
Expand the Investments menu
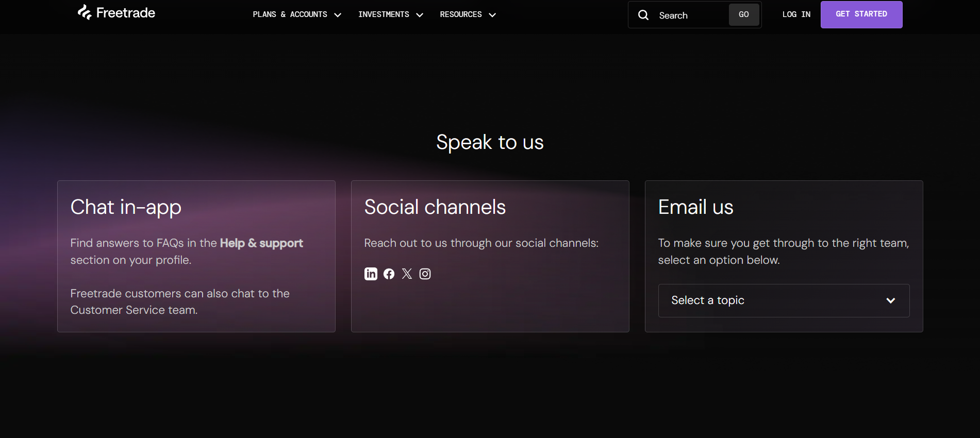(391, 14)
